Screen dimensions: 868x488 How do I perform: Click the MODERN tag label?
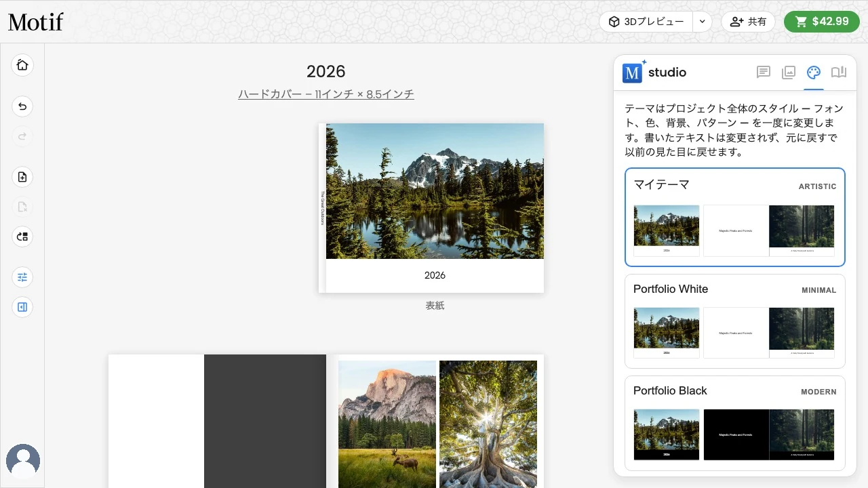[x=818, y=392]
